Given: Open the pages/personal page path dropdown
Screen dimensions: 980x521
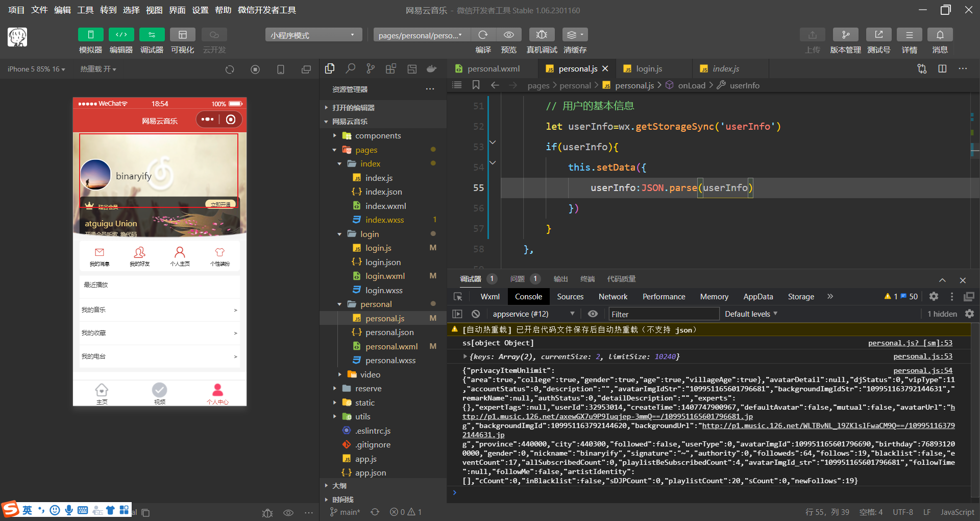Looking at the screenshot, I should point(422,35).
